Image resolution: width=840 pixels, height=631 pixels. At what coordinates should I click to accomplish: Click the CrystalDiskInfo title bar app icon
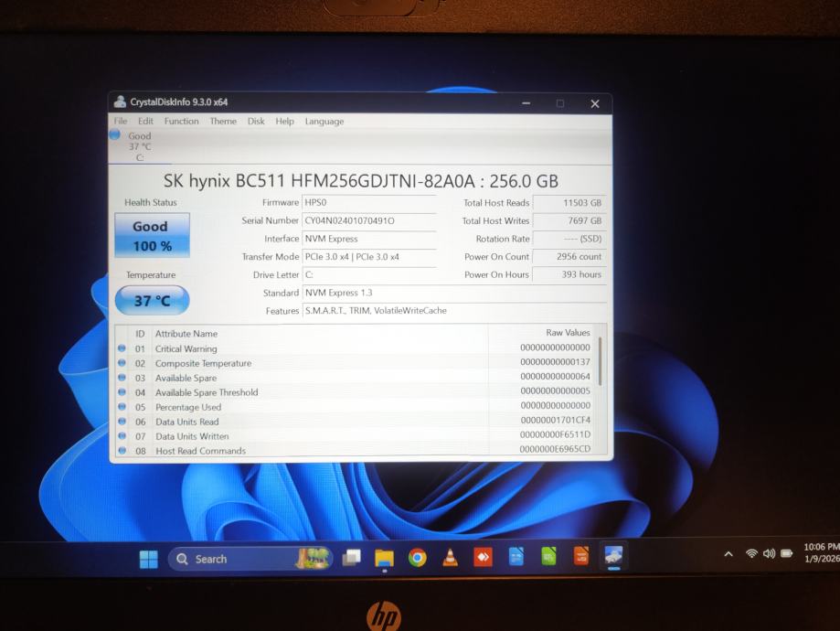pos(120,102)
